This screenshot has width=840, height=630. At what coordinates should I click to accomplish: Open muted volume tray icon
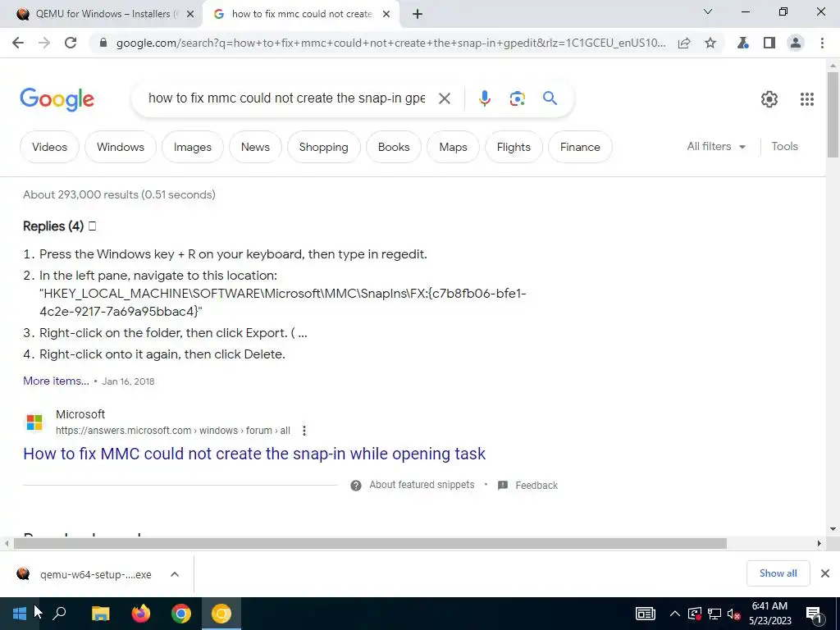point(733,614)
